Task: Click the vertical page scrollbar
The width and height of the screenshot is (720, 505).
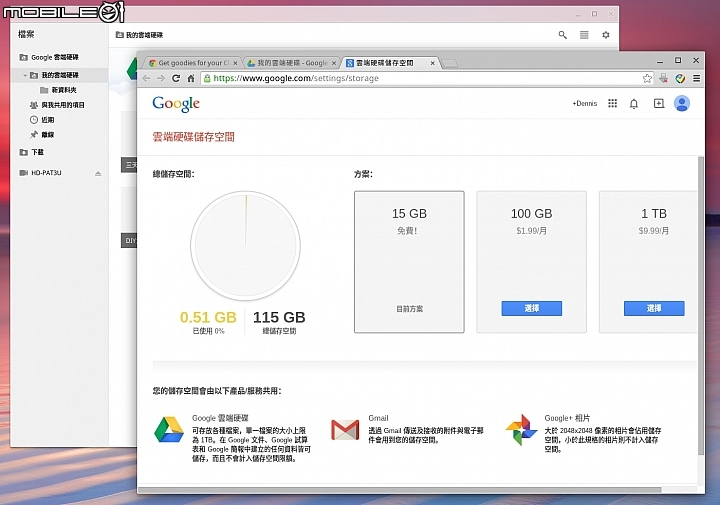Action: [x=701, y=305]
